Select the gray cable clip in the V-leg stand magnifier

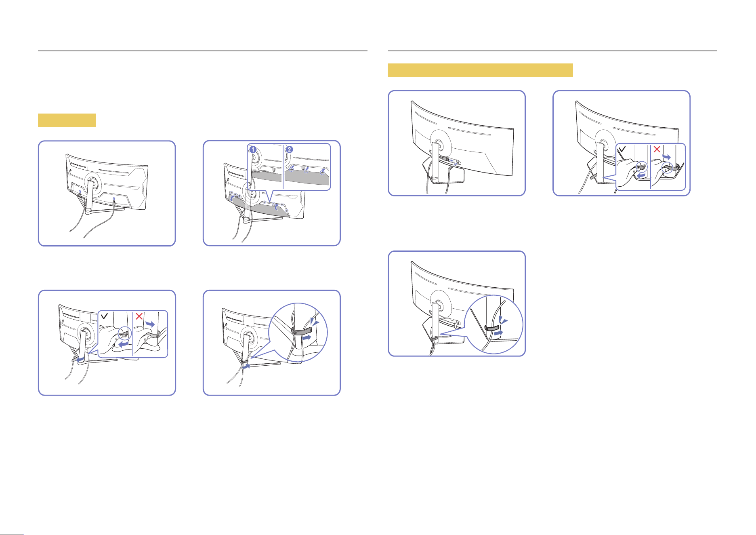[x=301, y=331]
